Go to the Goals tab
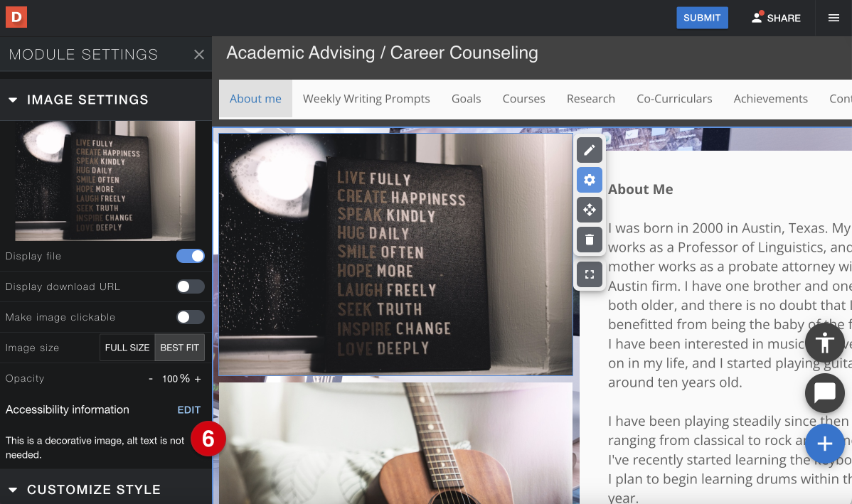 pyautogui.click(x=467, y=99)
